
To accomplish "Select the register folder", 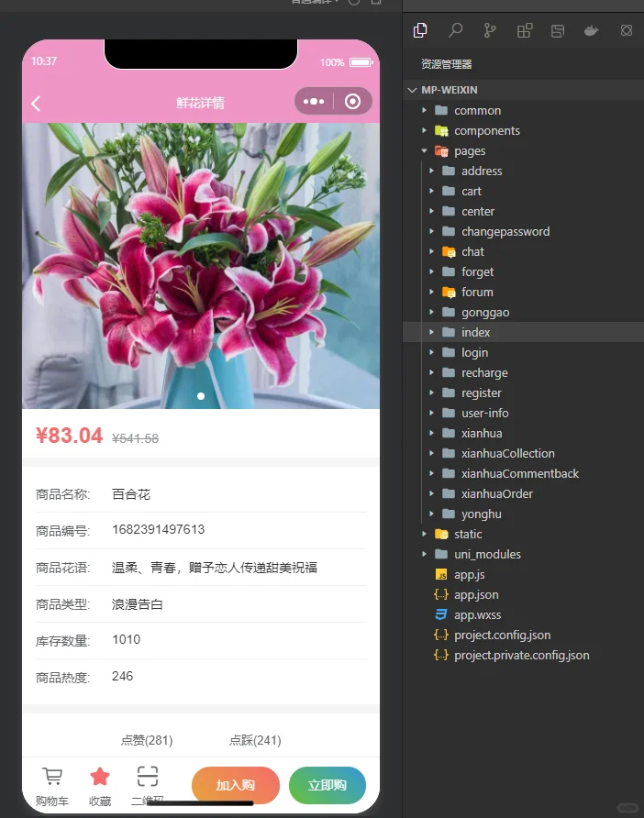I will pos(482,393).
